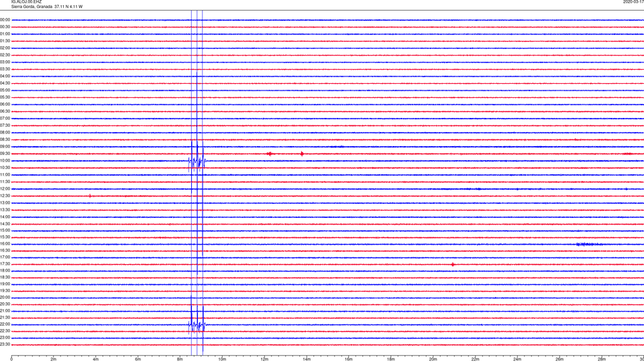Screen dimensions: 644x362
Task: Select the 11:00 time row label
Action: coord(5,174)
